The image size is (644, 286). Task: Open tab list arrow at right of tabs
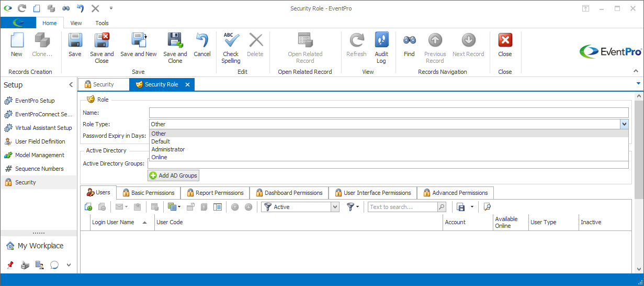638,84
